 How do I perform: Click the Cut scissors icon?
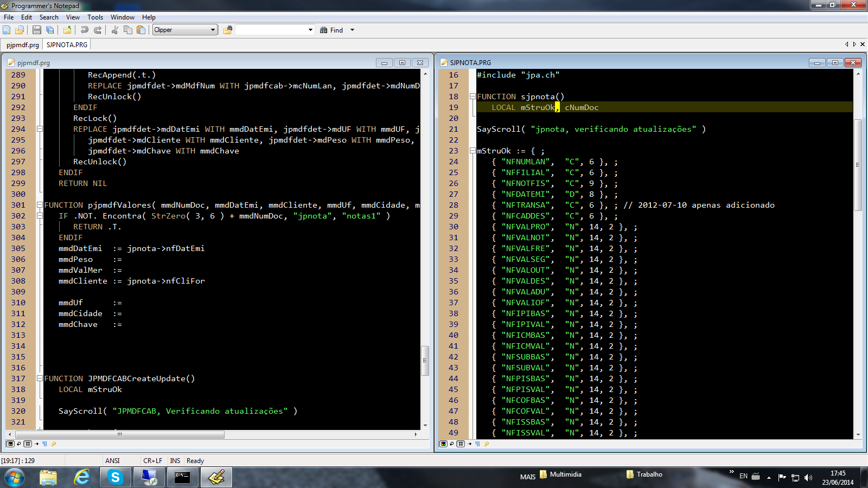(x=115, y=30)
